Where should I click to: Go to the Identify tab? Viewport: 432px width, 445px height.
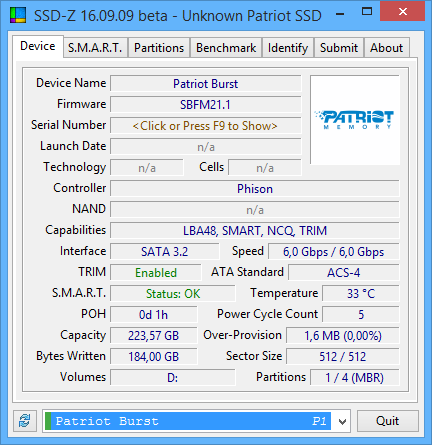(288, 48)
